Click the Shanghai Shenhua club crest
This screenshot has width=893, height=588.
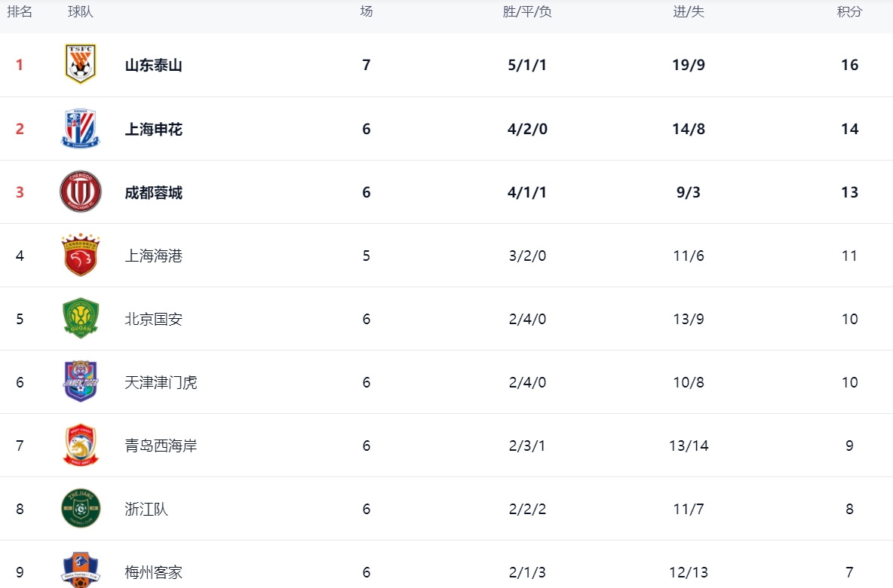coord(80,128)
